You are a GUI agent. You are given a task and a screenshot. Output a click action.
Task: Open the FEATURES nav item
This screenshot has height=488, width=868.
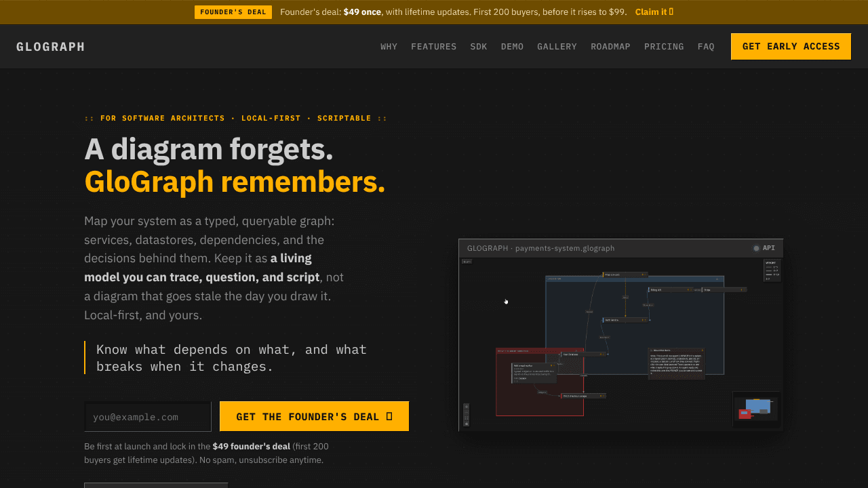tap(433, 47)
